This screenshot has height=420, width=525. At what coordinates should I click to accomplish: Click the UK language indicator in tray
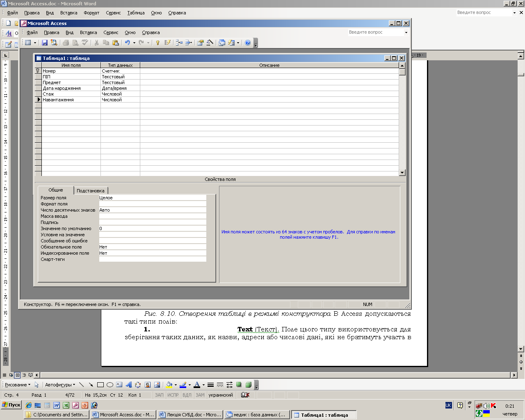pos(448,405)
